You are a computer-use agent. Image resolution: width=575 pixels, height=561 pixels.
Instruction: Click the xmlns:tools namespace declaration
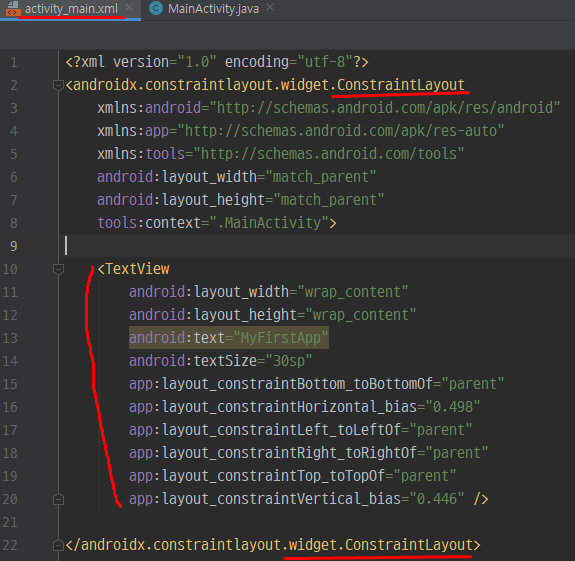tap(281, 154)
